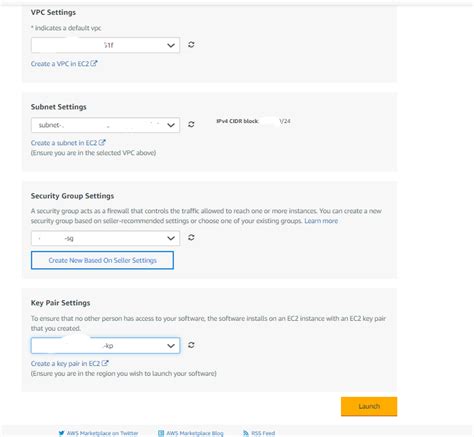The height and width of the screenshot is (437, 474).
Task: Expand the key pair dropdown ending -kp
Action: point(105,346)
